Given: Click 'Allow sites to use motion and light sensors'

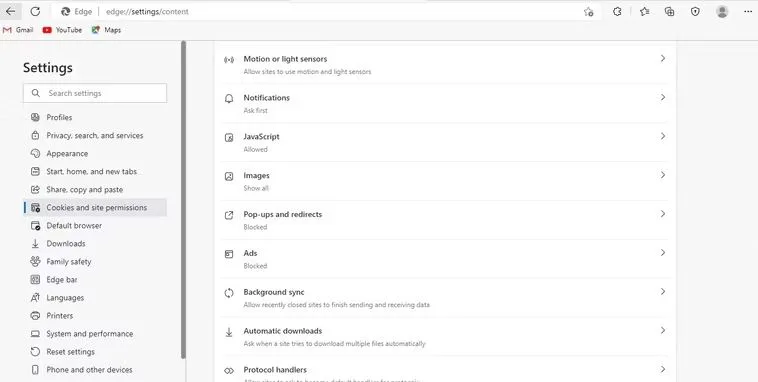Looking at the screenshot, I should tap(307, 72).
